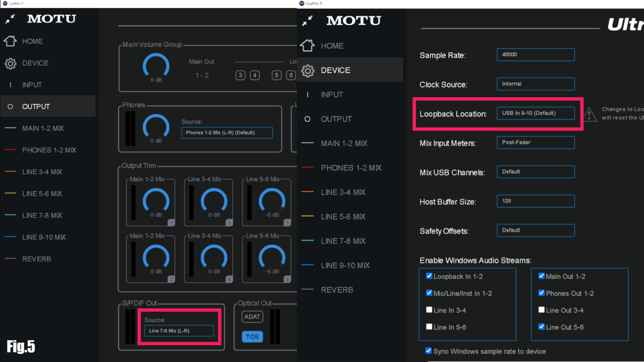Image resolution: width=644 pixels, height=362 pixels.
Task: Click the collapse arrows icon in right window
Action: pyautogui.click(x=307, y=20)
